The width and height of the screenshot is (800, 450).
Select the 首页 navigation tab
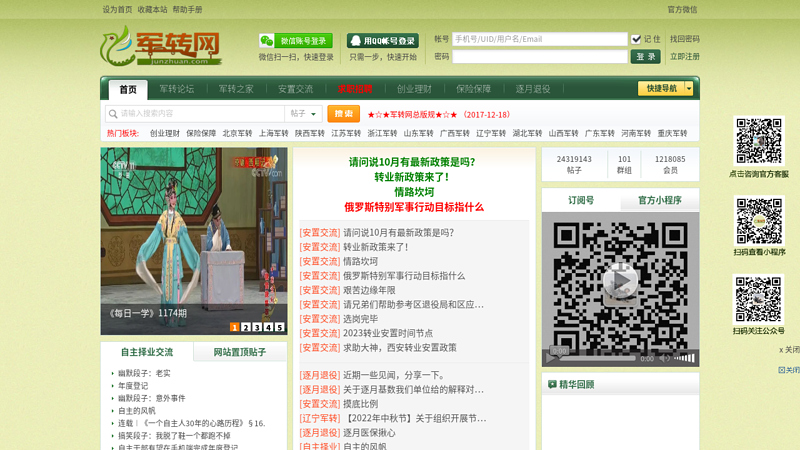(128, 89)
